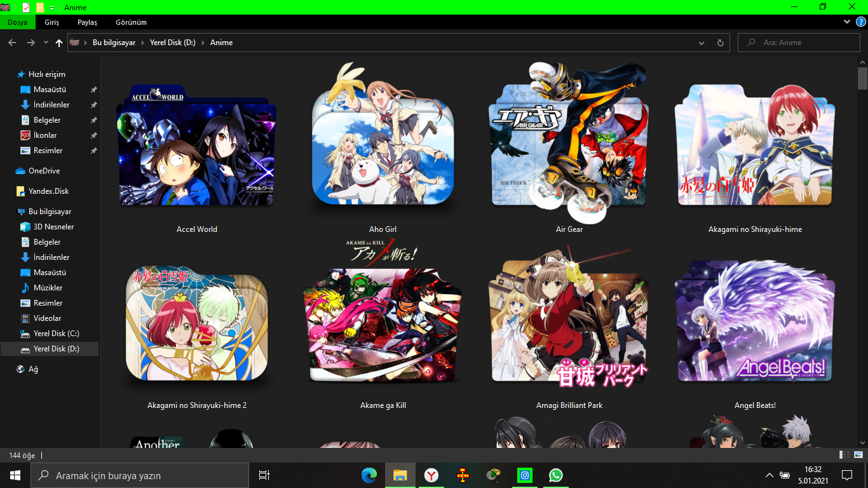Launch Microsoft Edge from the taskbar
The height and width of the screenshot is (488, 868).
coord(369,475)
